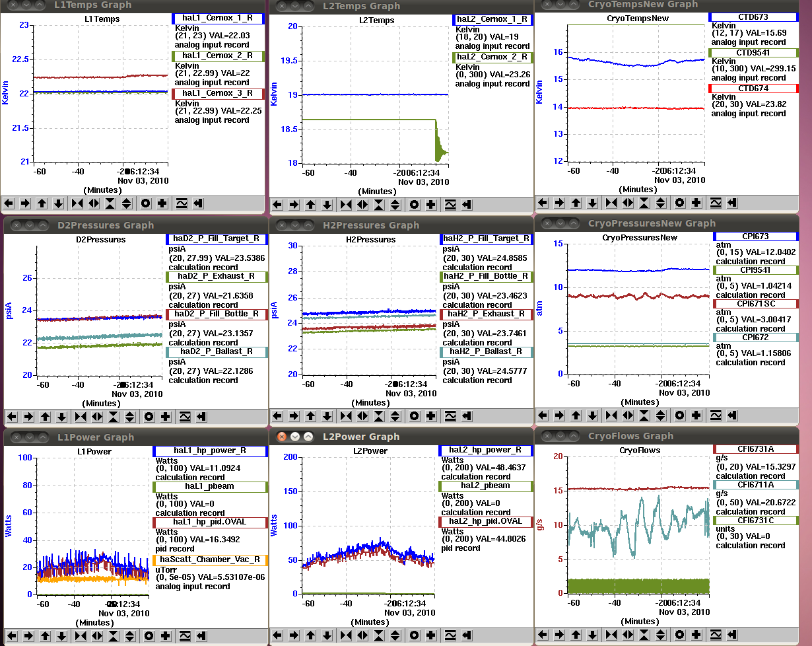812x646 pixels.
Task: Click the down arrow in L1Temps Graph toolbar
Action: click(x=59, y=204)
